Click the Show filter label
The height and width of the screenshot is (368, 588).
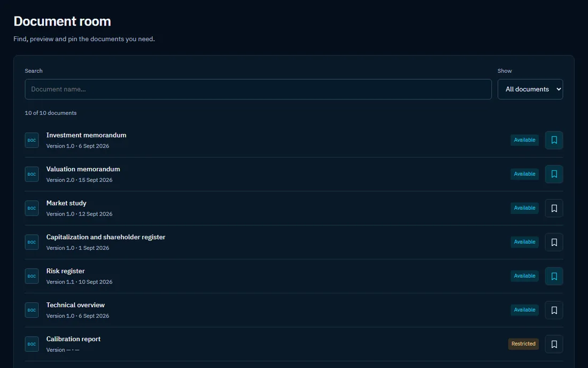[505, 71]
